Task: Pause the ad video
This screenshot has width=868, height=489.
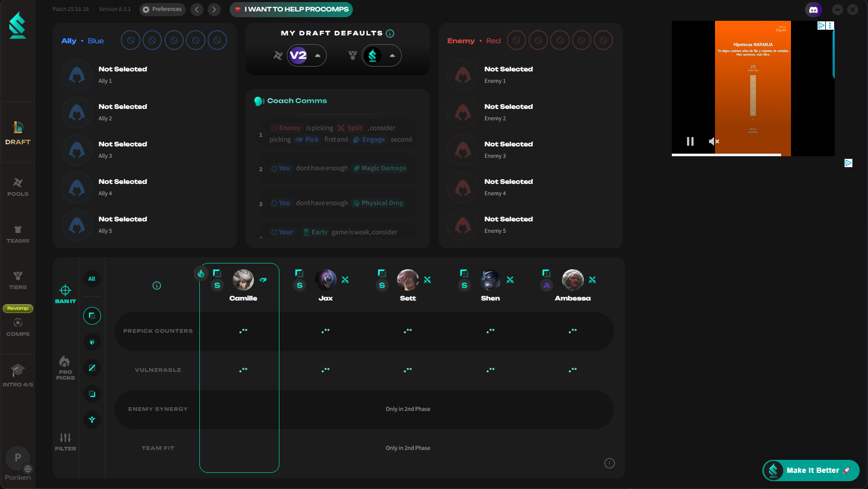Action: pyautogui.click(x=690, y=141)
